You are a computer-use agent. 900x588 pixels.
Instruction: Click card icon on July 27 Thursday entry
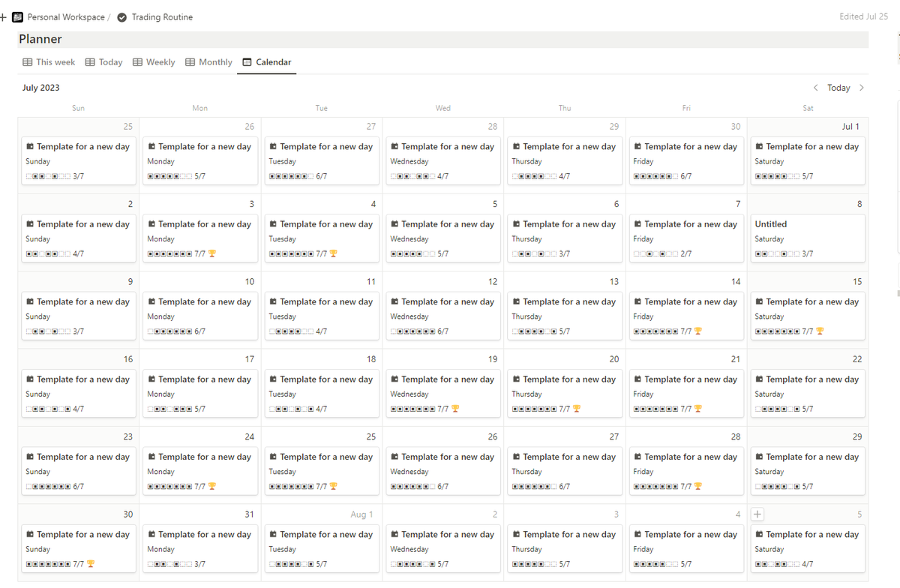point(516,457)
